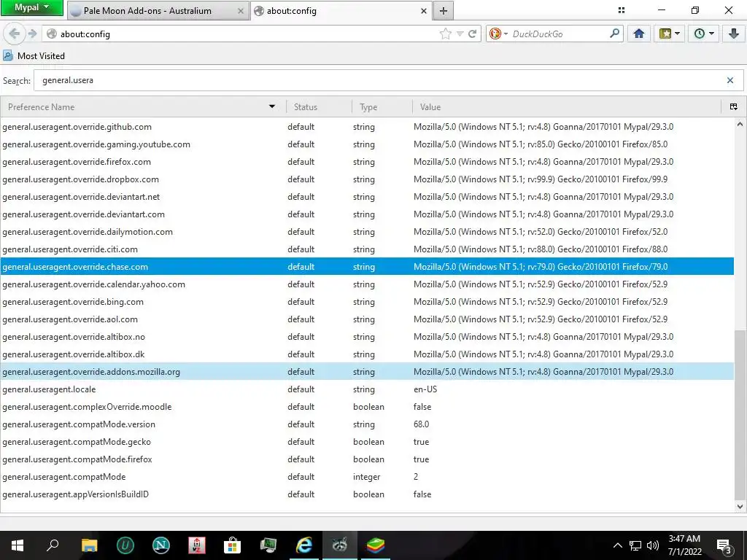
Task: Open the Netscape N taskbar icon
Action: pos(161,545)
